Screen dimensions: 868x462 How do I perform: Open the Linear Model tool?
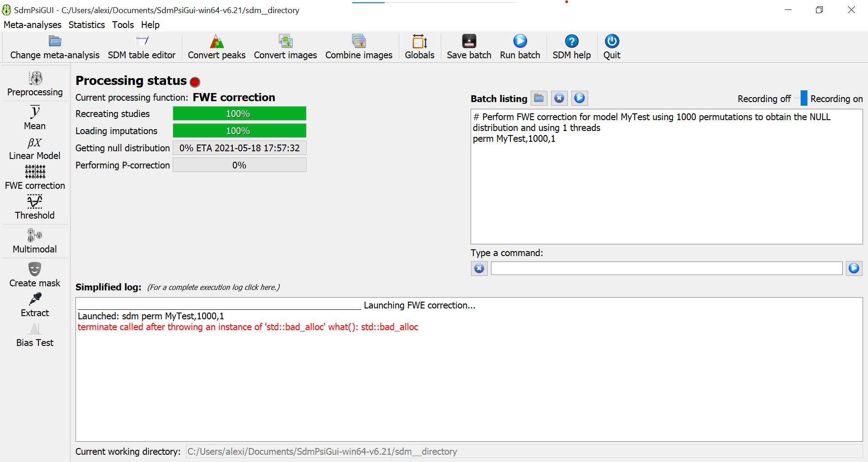pos(35,149)
